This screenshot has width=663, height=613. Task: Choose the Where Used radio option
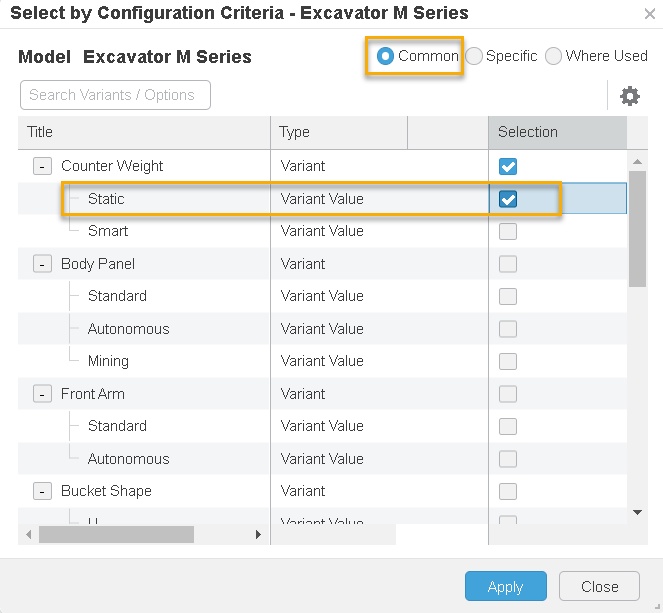[553, 56]
